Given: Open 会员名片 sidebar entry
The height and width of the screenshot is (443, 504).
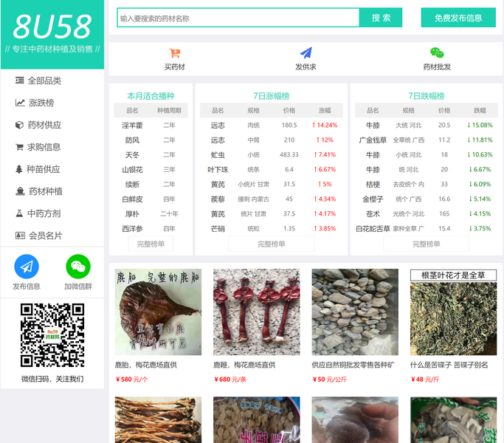Looking at the screenshot, I should [x=44, y=236].
